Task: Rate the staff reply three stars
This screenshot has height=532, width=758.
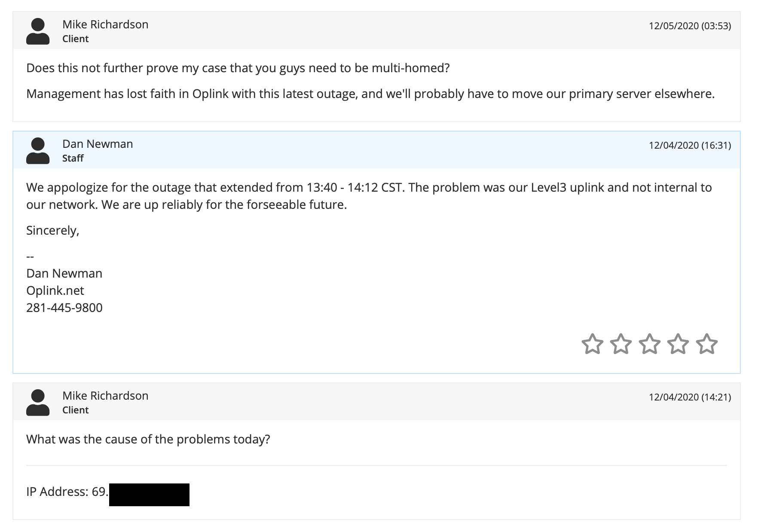Action: 650,344
